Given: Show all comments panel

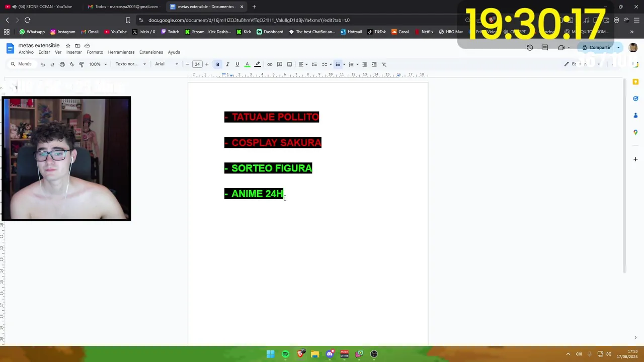Looking at the screenshot, I should click(x=545, y=47).
